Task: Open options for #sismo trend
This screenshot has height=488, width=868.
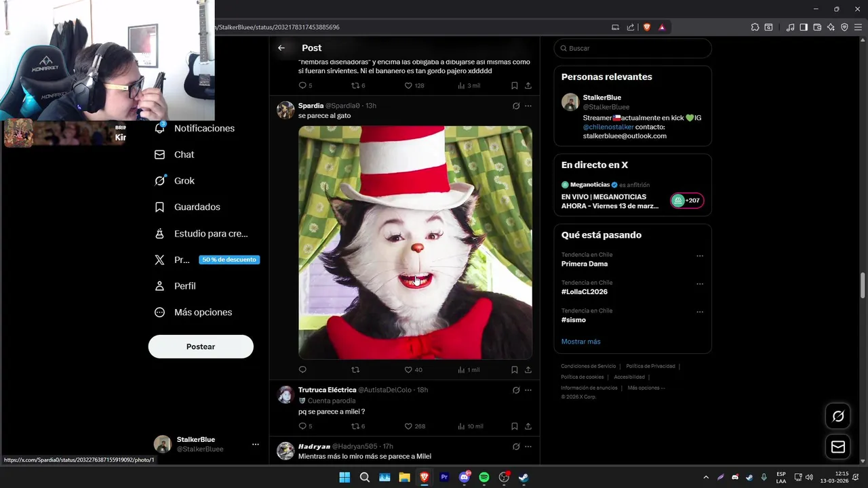Action: point(700,312)
